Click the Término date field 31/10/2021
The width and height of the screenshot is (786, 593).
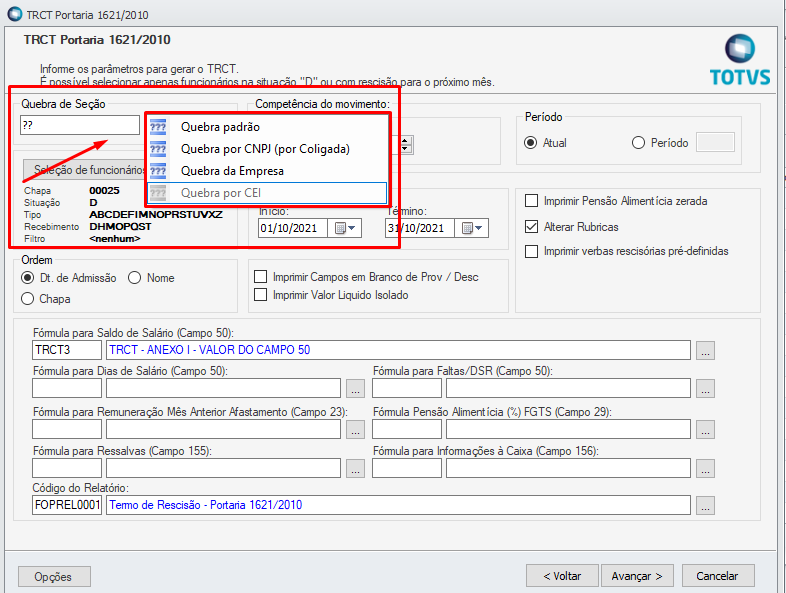[420, 228]
